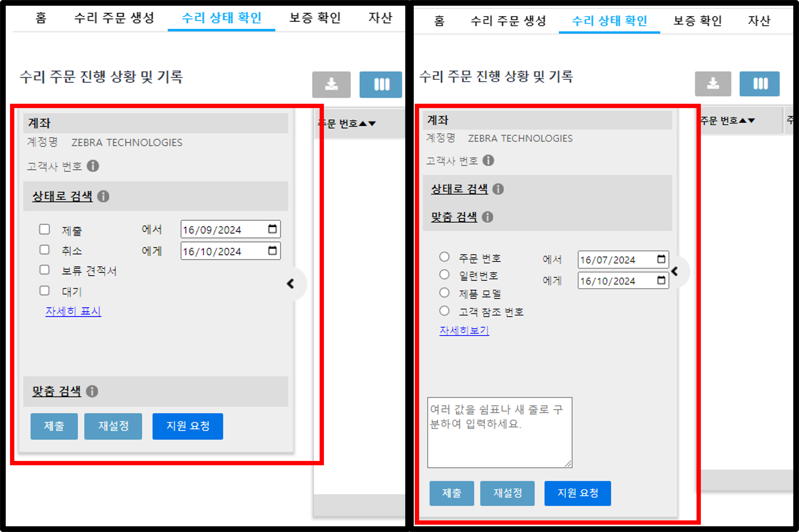Click info icon next to 고객사 번호 left panel
This screenshot has width=799, height=532.
click(93, 166)
